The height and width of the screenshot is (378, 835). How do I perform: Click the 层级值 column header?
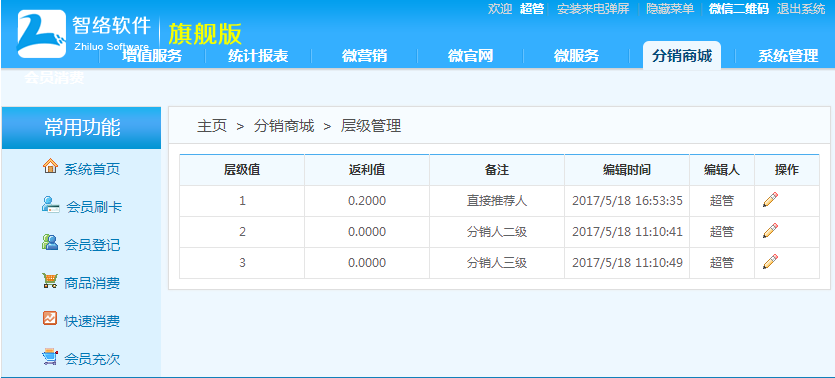coord(242,170)
